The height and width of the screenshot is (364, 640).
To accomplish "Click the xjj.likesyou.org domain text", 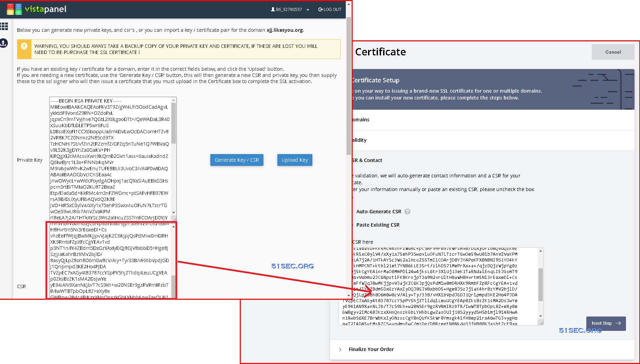I will pos(285,30).
